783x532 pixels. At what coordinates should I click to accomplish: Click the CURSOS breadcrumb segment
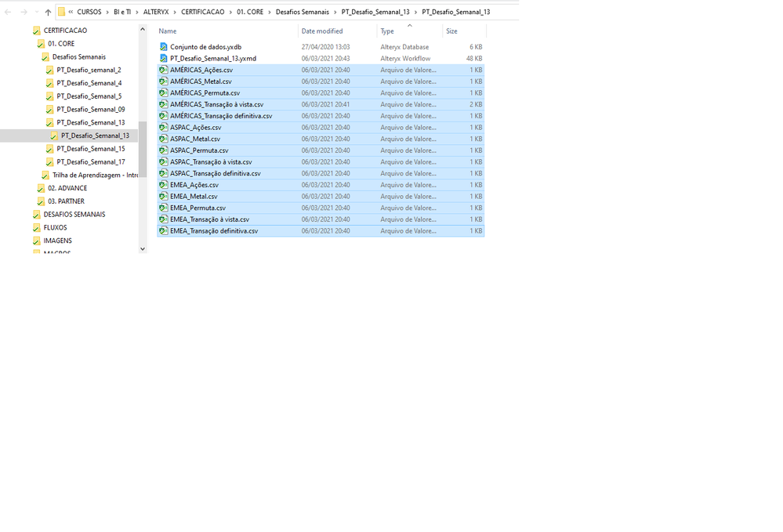coord(89,12)
